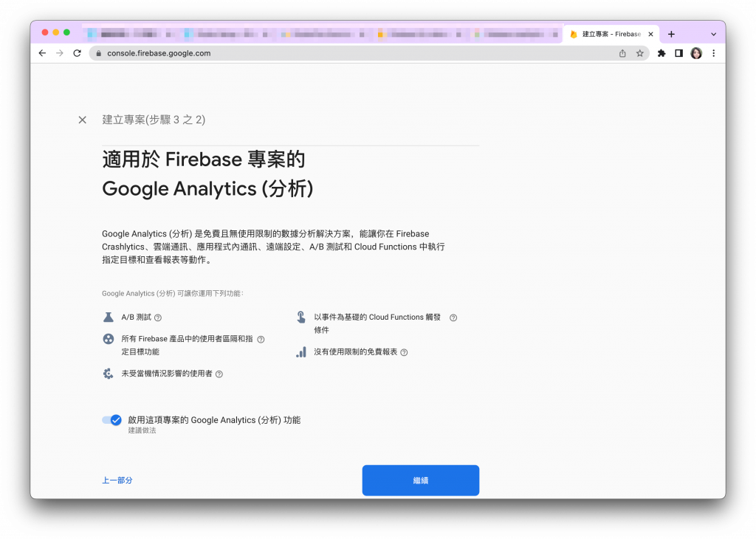
Task: Toggle the browser side panel icon
Action: tap(679, 53)
